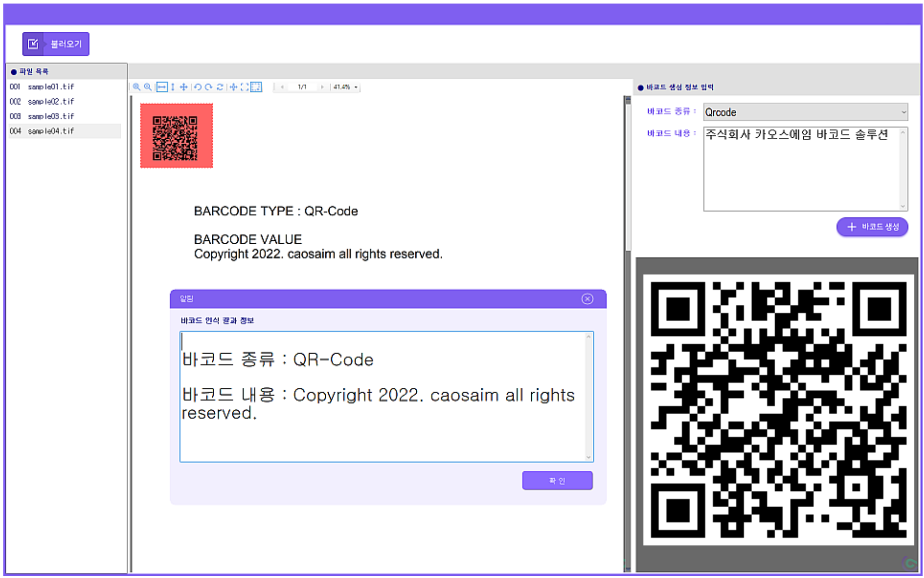Click the zoom in magnifier icon
Viewport: 924px width, 578px height.
click(137, 87)
